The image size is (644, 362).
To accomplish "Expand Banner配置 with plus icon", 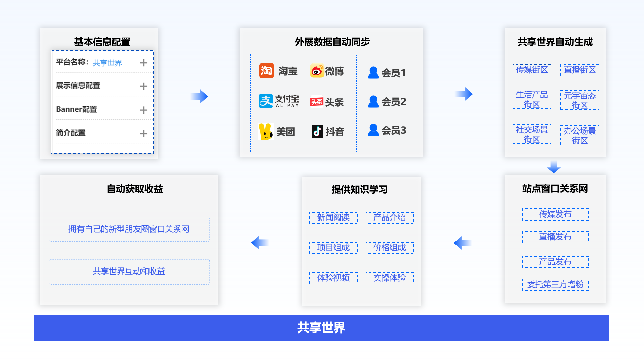I will tap(143, 110).
